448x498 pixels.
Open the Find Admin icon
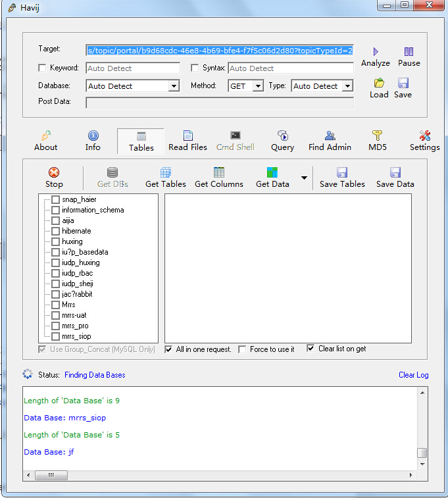tap(330, 136)
